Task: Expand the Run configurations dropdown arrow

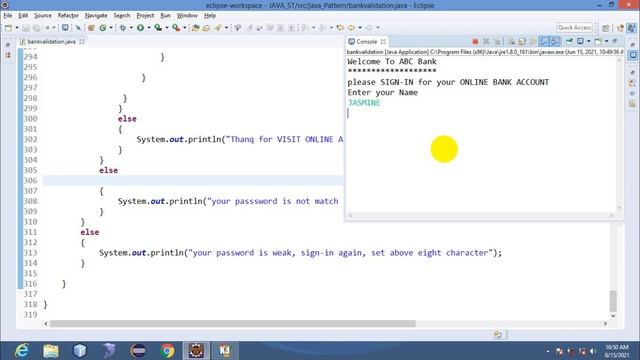Action: [x=149, y=28]
